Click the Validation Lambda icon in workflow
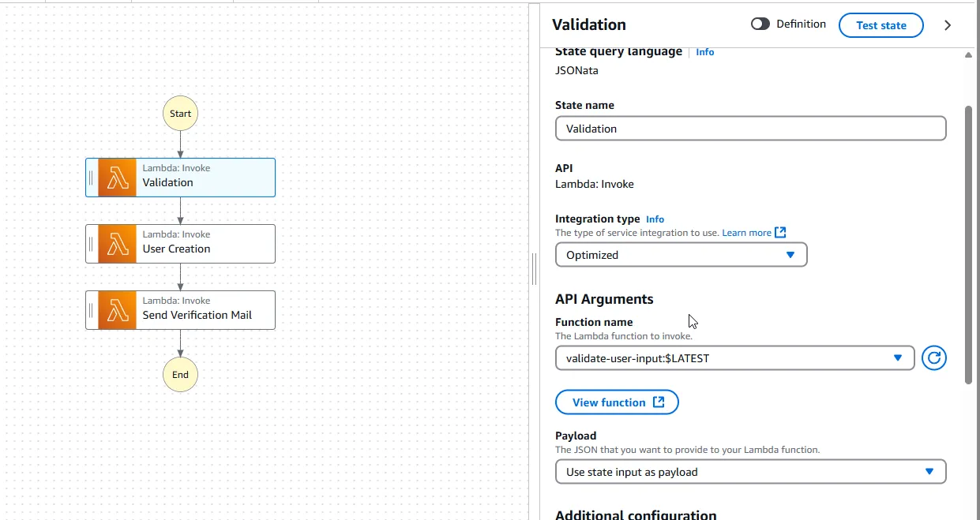Viewport: 980px width, 520px height. click(118, 178)
